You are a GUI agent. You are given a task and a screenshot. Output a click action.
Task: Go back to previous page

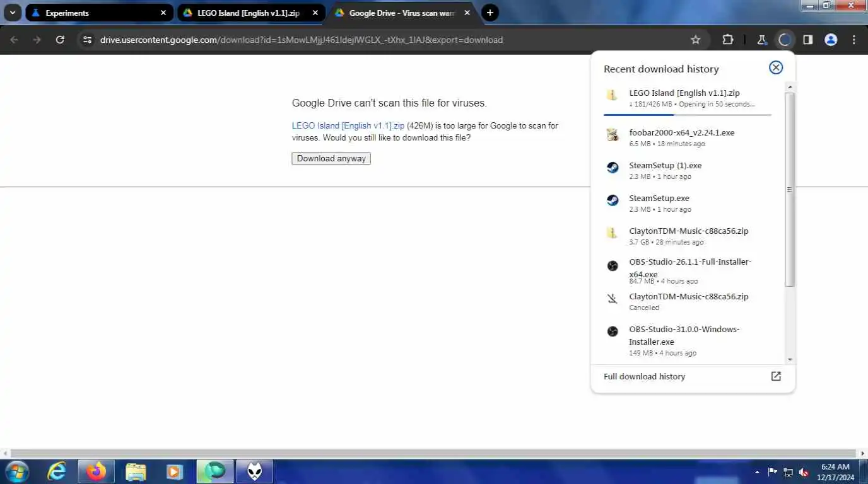point(15,40)
